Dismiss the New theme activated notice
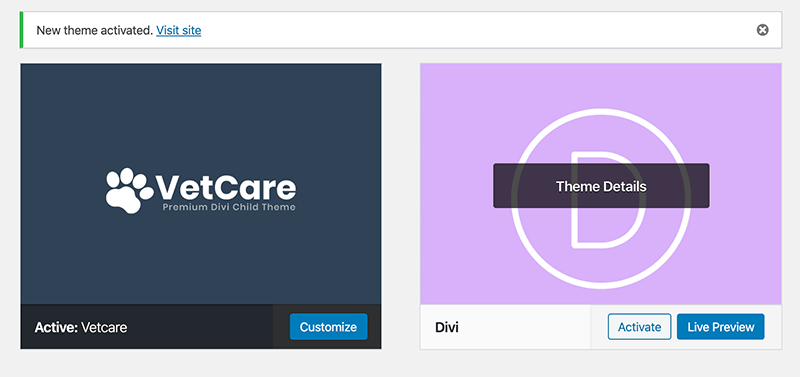800x377 pixels. (762, 30)
